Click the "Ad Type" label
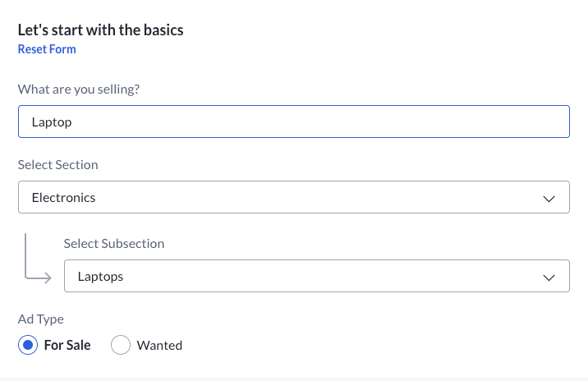This screenshot has width=588, height=381. [41, 319]
